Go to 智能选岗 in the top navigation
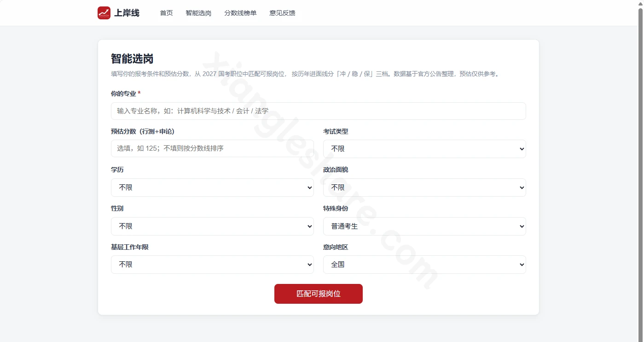 tap(198, 13)
